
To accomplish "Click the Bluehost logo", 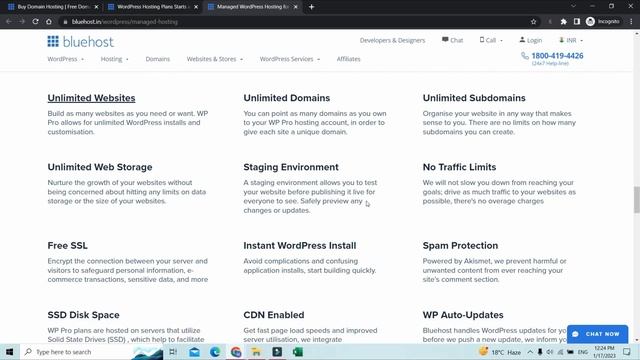I will 80,42.
